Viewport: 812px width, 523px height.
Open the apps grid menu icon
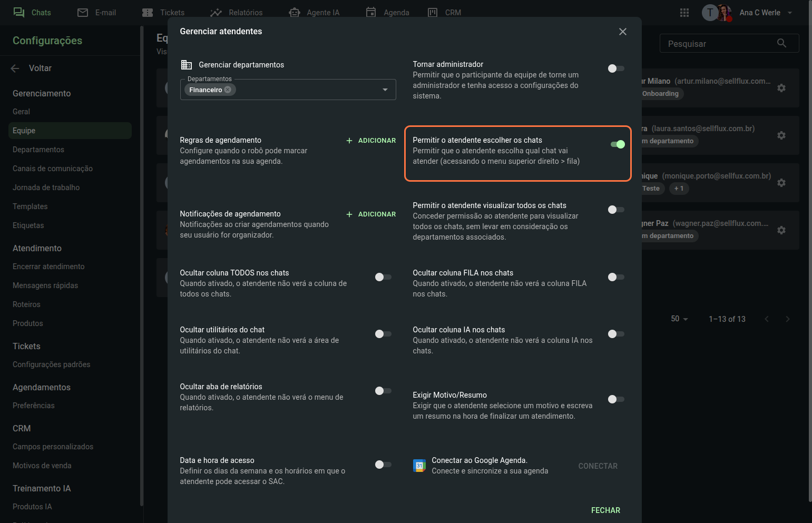click(684, 13)
